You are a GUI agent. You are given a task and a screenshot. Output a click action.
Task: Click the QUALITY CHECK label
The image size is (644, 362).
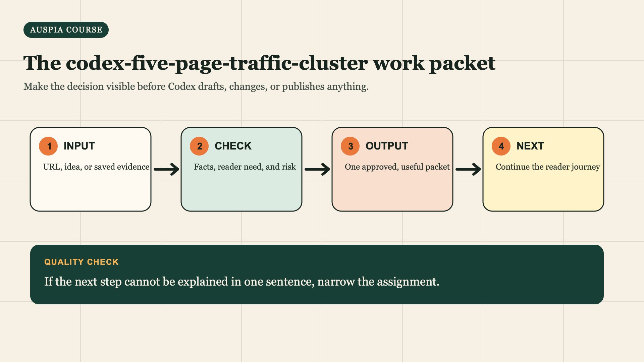82,262
